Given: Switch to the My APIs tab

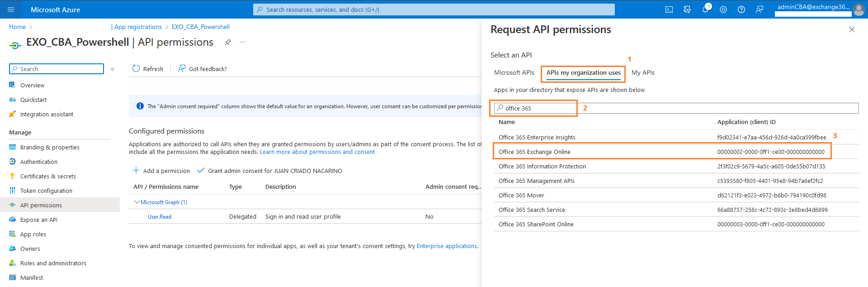Looking at the screenshot, I should pyautogui.click(x=643, y=72).
